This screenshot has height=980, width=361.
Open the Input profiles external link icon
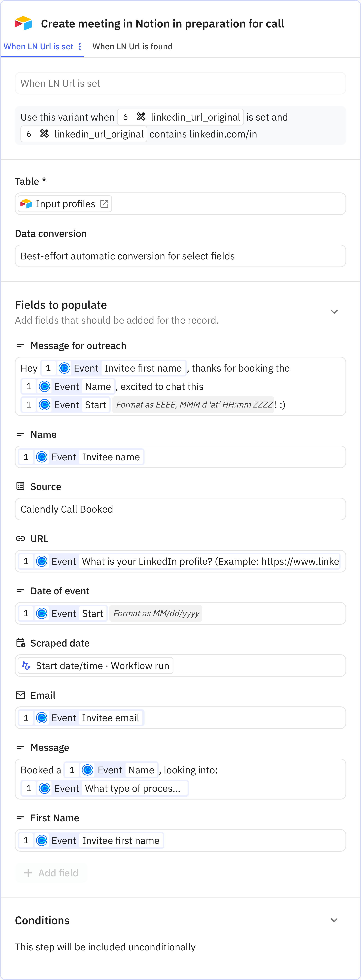click(x=104, y=204)
